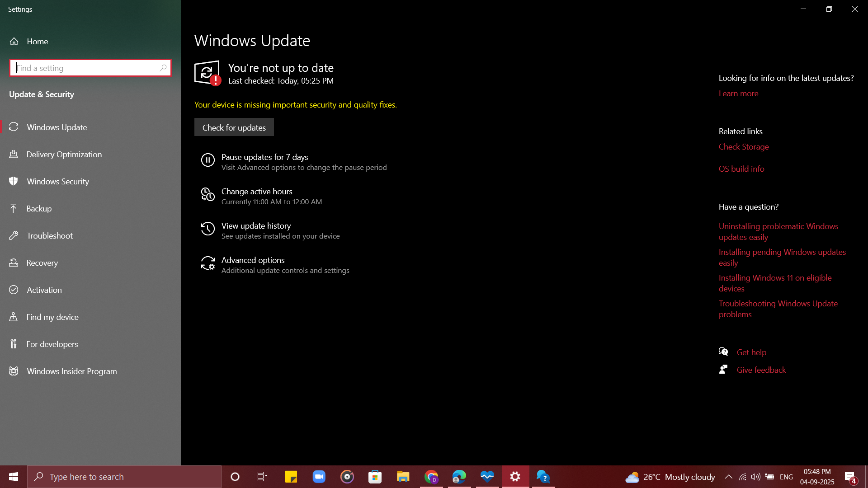This screenshot has width=868, height=488.
Task: Open Microsoft Store from the taskbar
Action: pyautogui.click(x=375, y=476)
